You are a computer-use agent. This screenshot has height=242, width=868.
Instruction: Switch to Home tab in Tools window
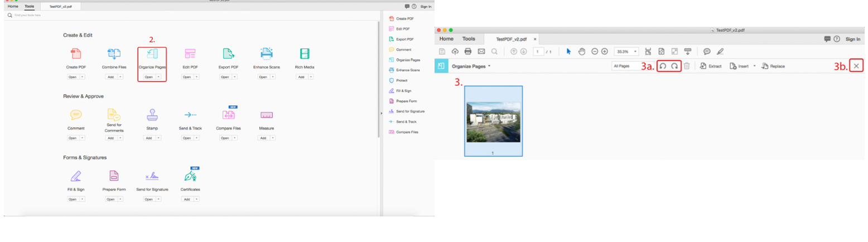coord(12,6)
